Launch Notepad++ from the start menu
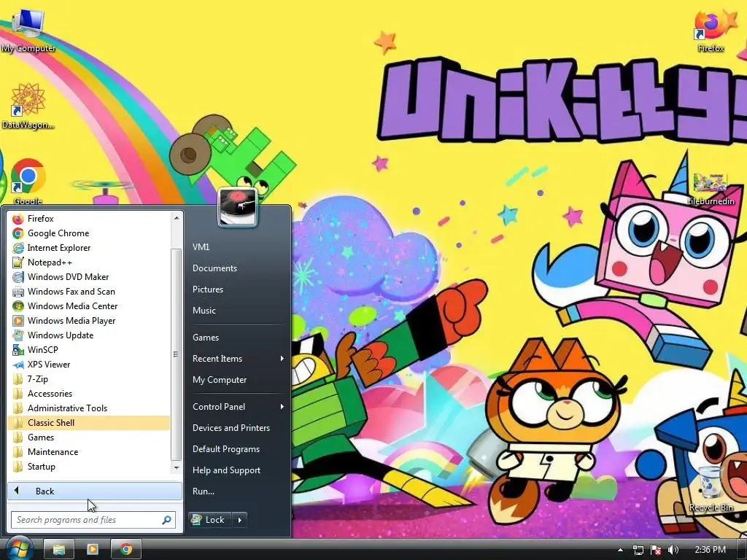747x560 pixels. point(89,262)
